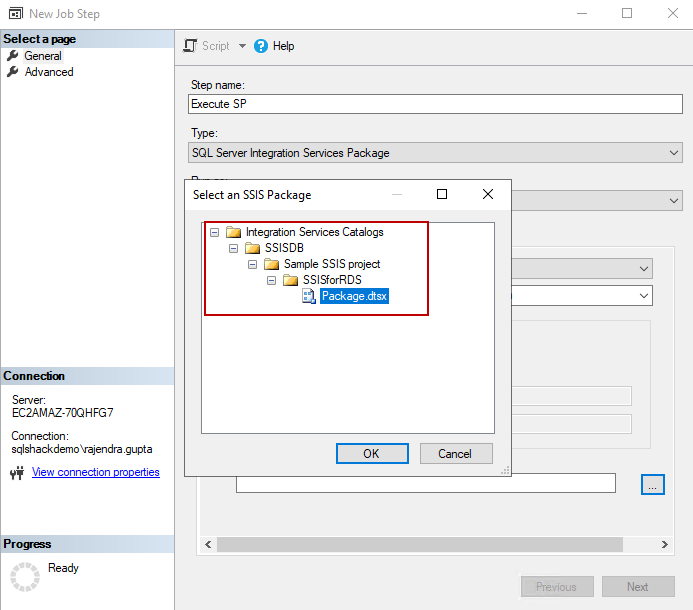Image resolution: width=693 pixels, height=610 pixels.
Task: Open the Run as dropdown arrow
Action: click(674, 201)
